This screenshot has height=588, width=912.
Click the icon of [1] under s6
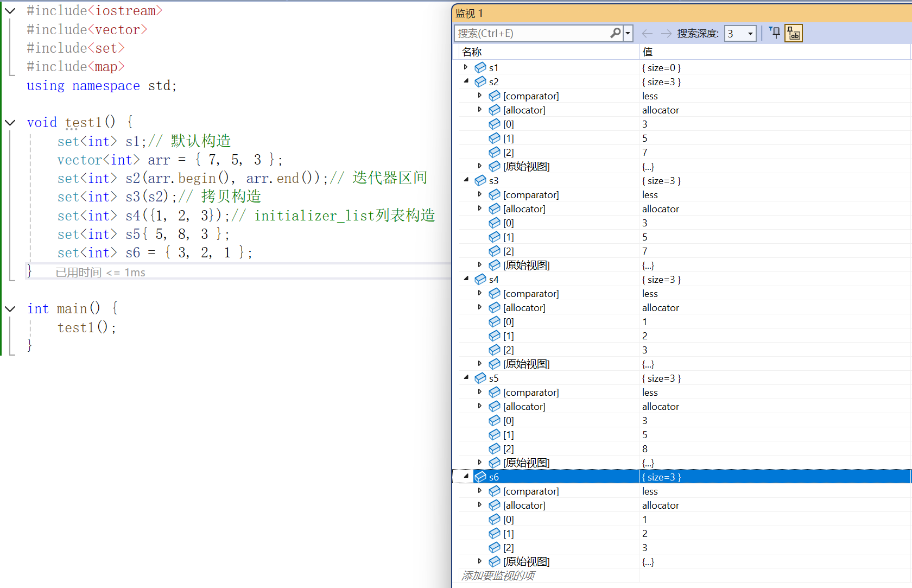coord(495,533)
